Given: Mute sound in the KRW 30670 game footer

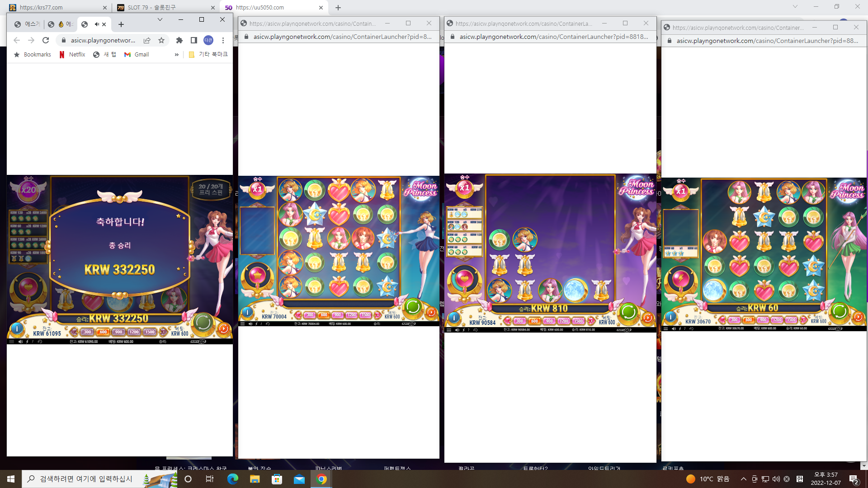Looking at the screenshot, I should point(674,328).
